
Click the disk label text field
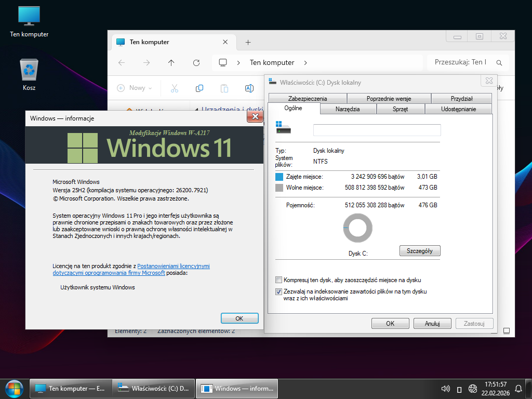[x=377, y=130]
